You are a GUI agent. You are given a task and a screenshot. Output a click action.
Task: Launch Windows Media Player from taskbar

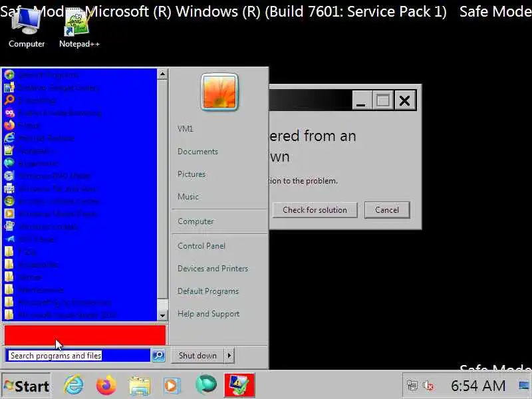click(171, 385)
